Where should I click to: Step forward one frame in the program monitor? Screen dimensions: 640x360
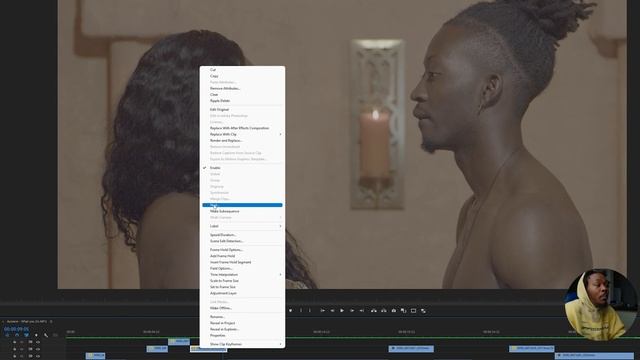352,311
